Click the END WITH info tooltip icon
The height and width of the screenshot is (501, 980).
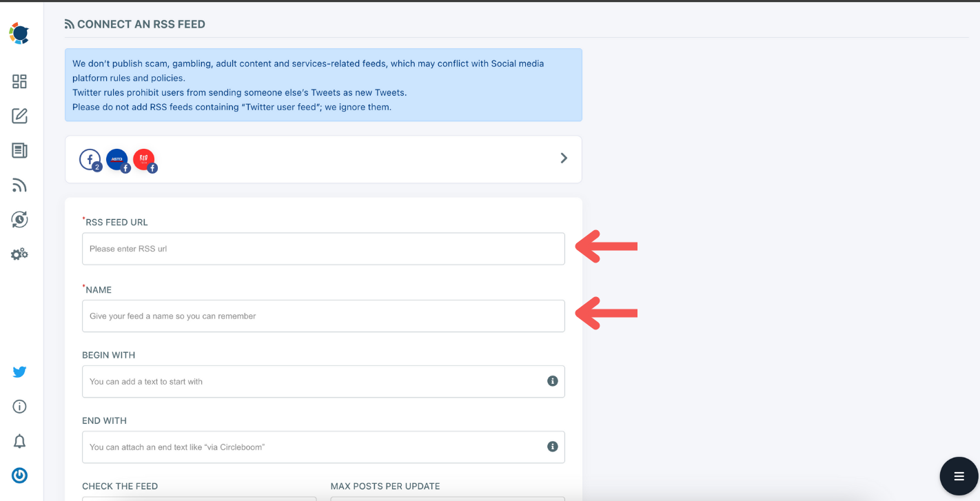coord(552,446)
